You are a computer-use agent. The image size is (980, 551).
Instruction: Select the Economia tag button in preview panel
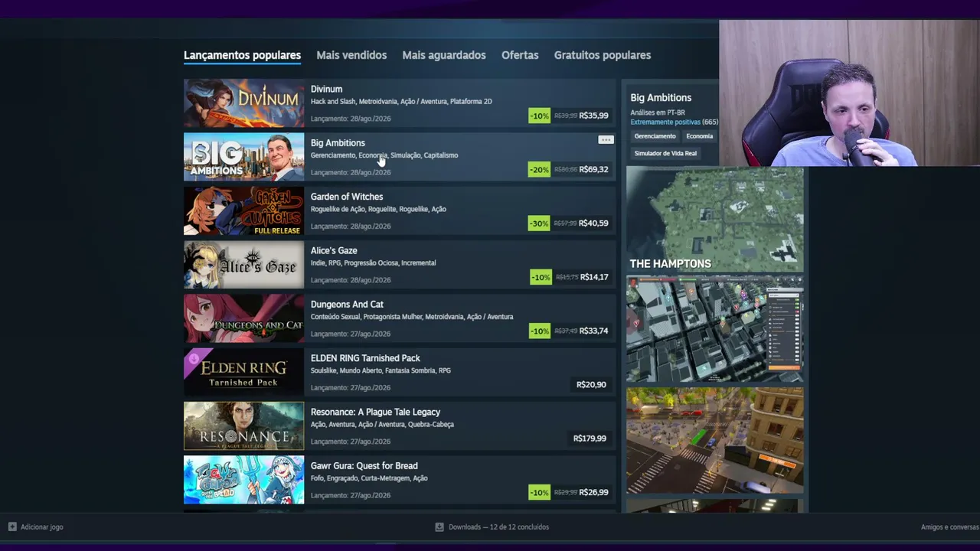point(699,136)
